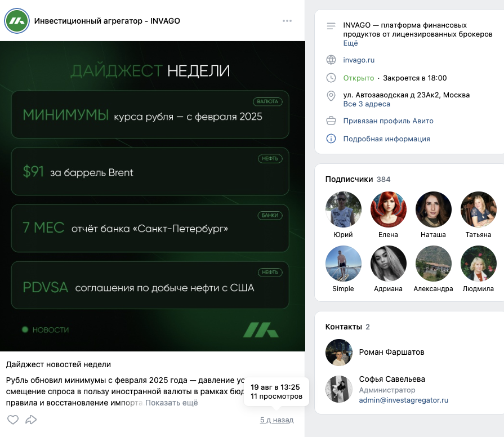
Task: Click the location pin icon by the address
Action: pyautogui.click(x=331, y=96)
